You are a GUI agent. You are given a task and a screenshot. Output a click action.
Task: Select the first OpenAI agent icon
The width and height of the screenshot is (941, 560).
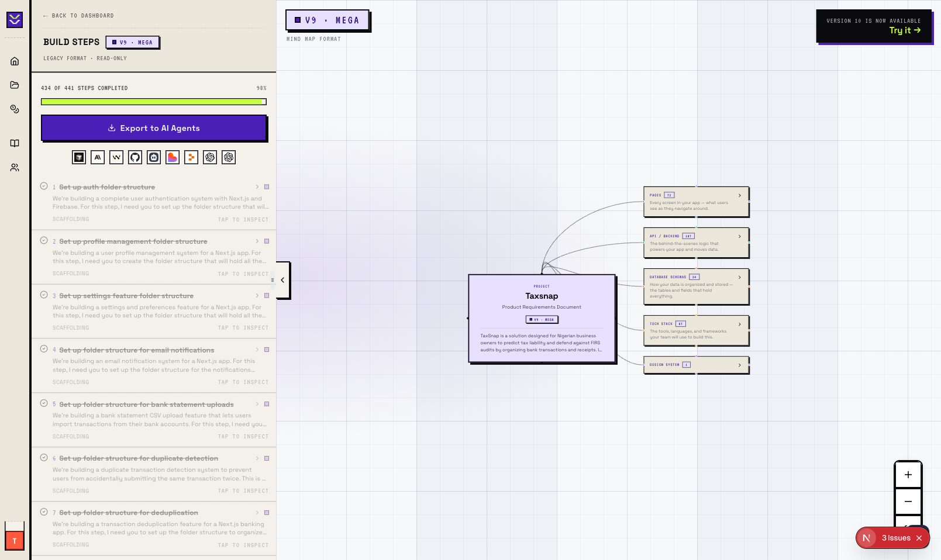pos(210,157)
